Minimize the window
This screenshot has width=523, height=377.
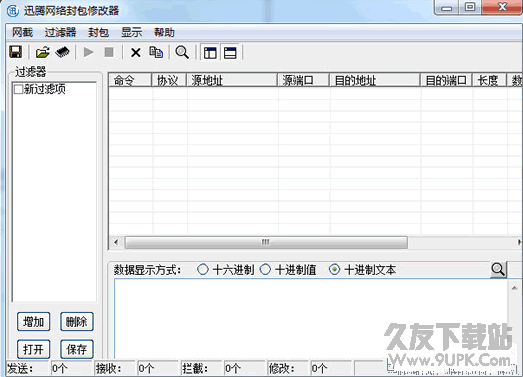tap(446, 8)
